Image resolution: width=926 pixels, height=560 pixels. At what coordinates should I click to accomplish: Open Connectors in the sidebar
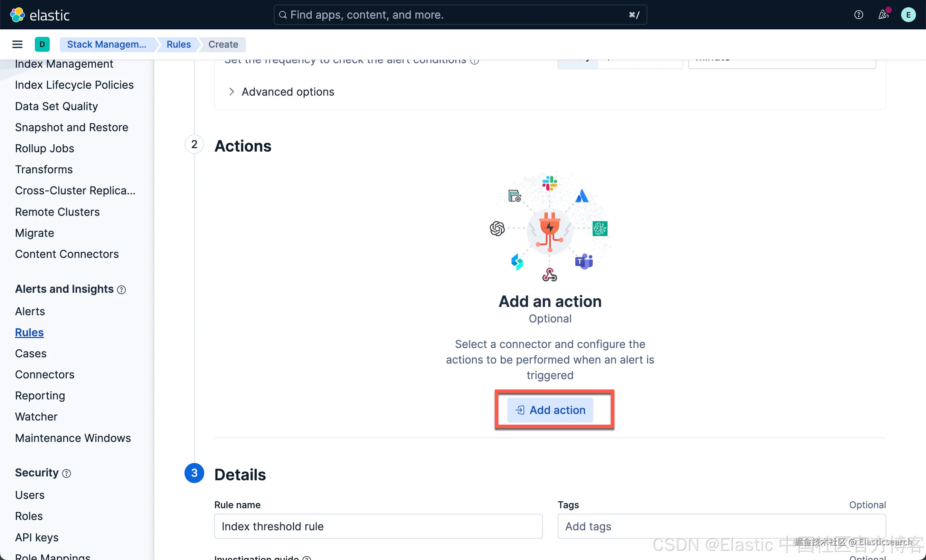(45, 375)
